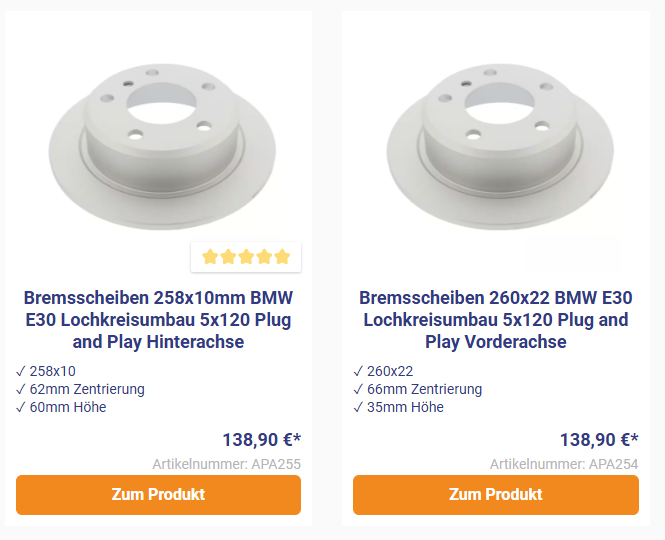Select the Artikelnummer APA255 text
This screenshot has height=540, width=665.
[x=226, y=464]
